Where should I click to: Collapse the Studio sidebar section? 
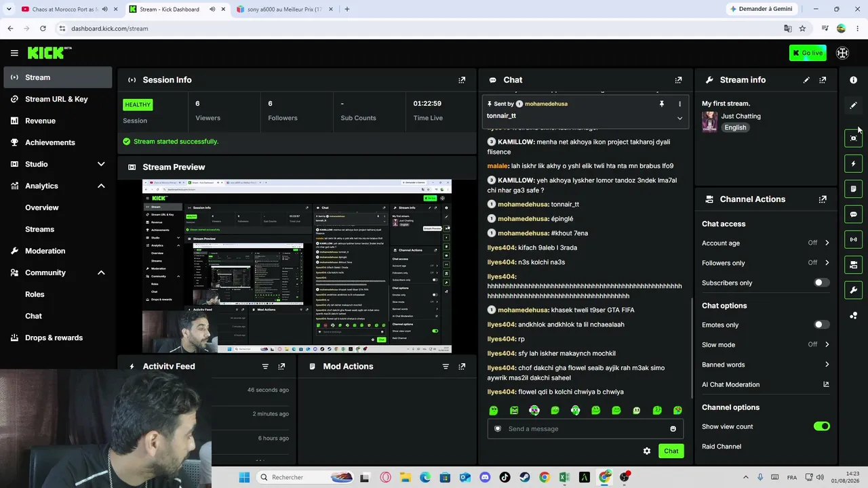click(x=101, y=164)
